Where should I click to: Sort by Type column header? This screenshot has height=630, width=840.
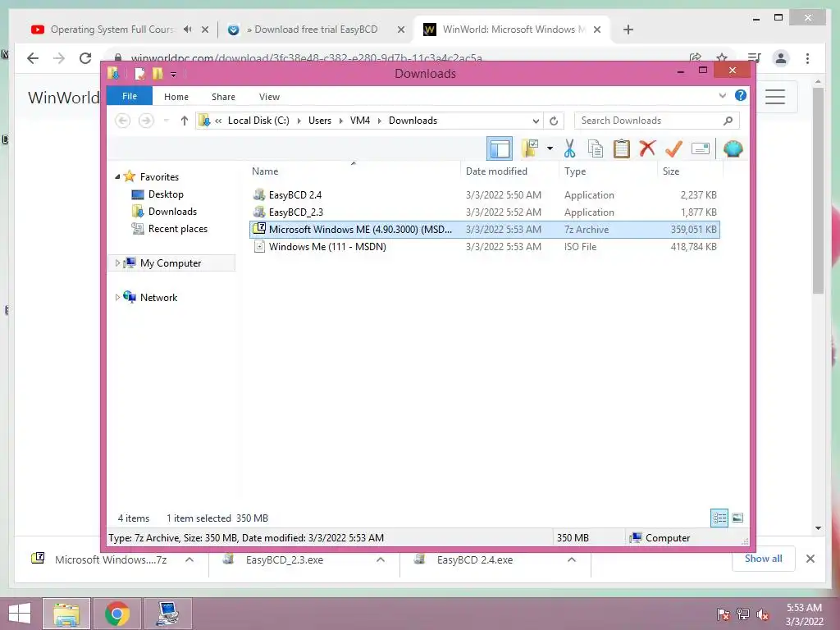[x=575, y=171]
